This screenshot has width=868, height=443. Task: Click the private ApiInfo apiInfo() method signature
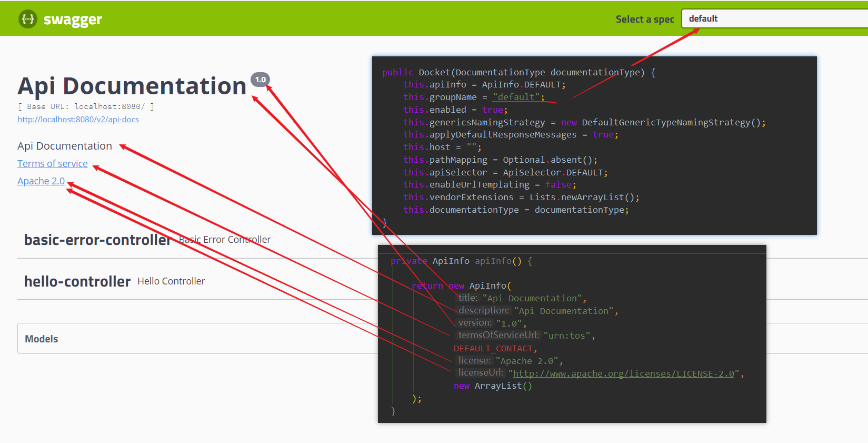[462, 261]
